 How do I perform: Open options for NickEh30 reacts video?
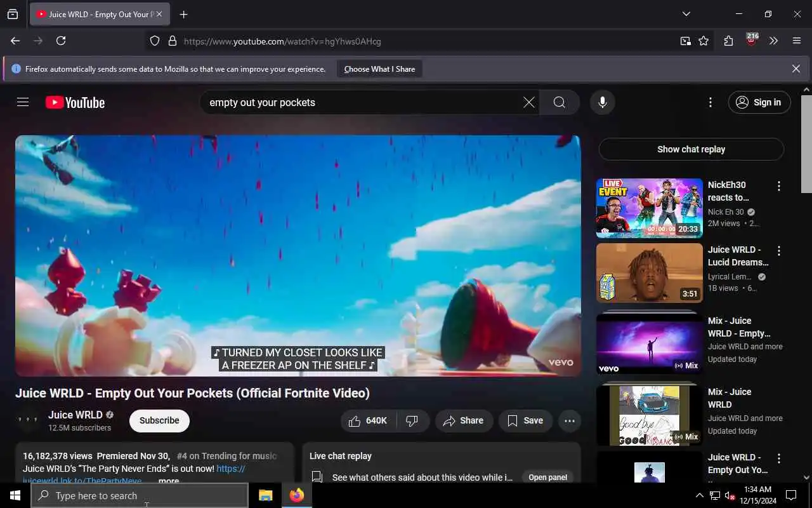point(779,186)
